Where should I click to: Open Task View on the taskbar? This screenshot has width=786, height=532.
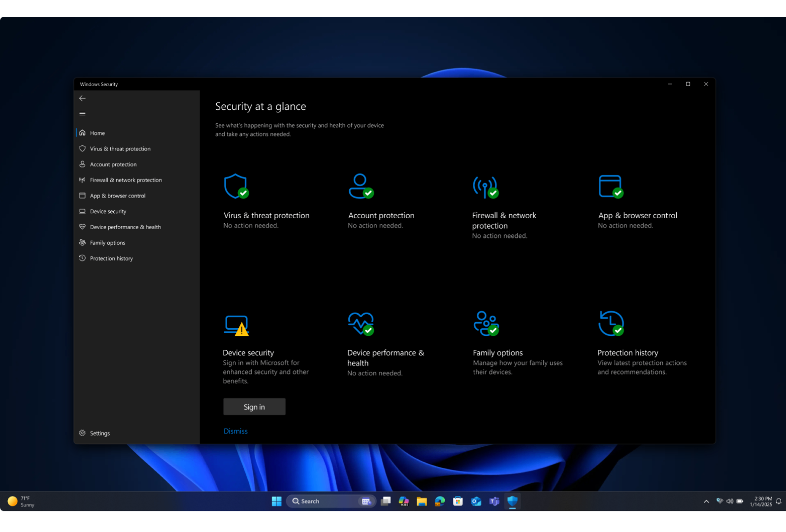pos(386,501)
